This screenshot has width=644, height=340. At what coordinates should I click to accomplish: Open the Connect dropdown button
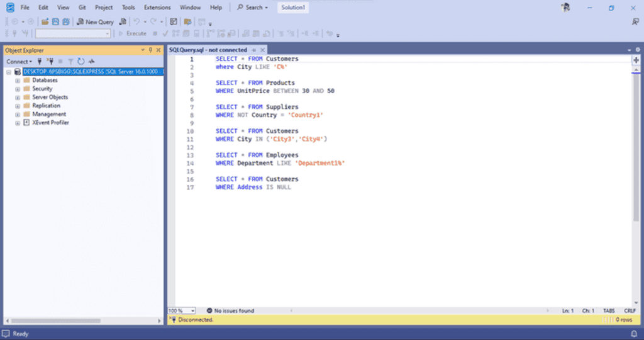pyautogui.click(x=19, y=62)
